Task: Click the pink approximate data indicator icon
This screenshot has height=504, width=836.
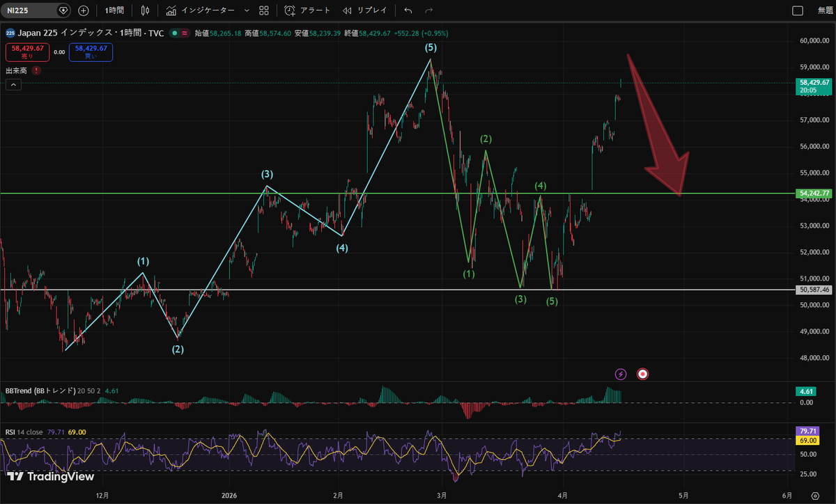Action: [184, 33]
